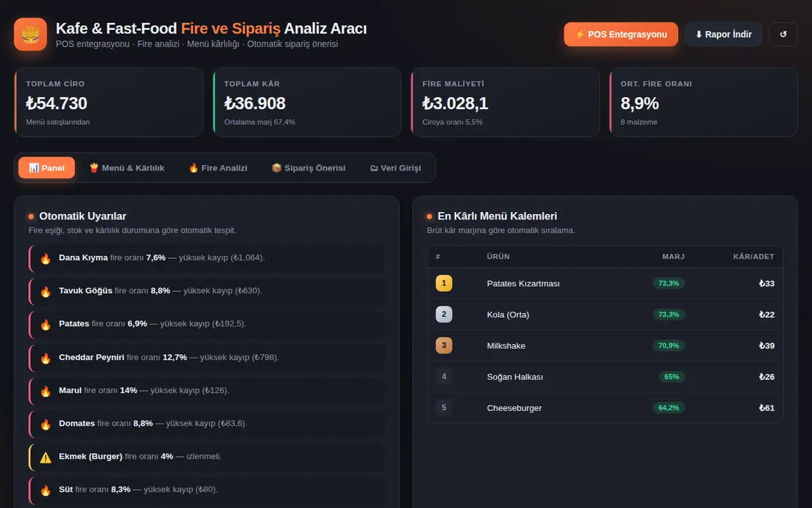Click the silver rank 2 badge
Image resolution: width=812 pixels, height=508 pixels.
click(444, 314)
